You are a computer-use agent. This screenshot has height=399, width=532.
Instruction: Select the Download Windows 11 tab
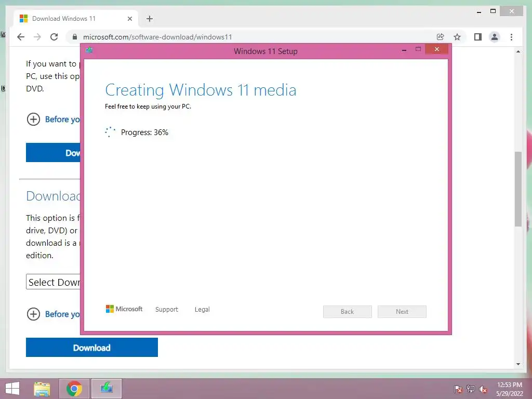76,19
